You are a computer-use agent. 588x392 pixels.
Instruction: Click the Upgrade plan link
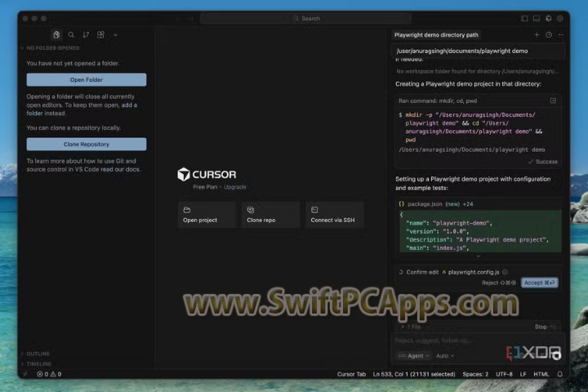point(234,187)
